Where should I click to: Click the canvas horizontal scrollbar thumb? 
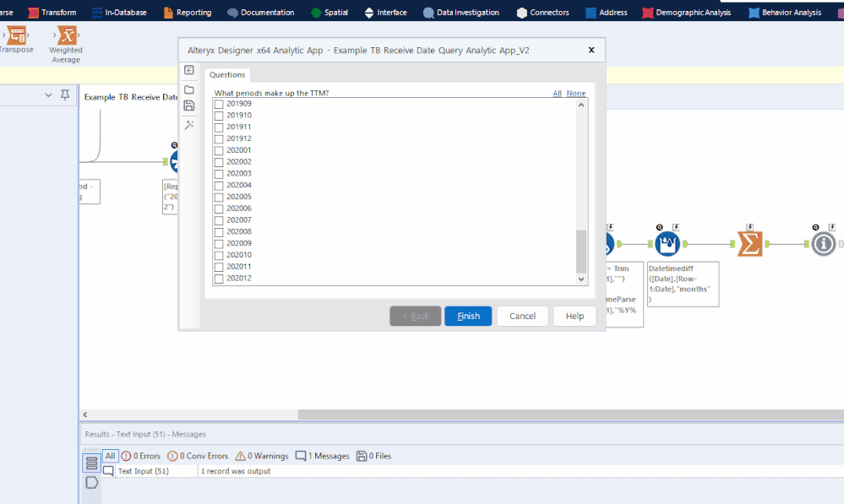(x=570, y=415)
